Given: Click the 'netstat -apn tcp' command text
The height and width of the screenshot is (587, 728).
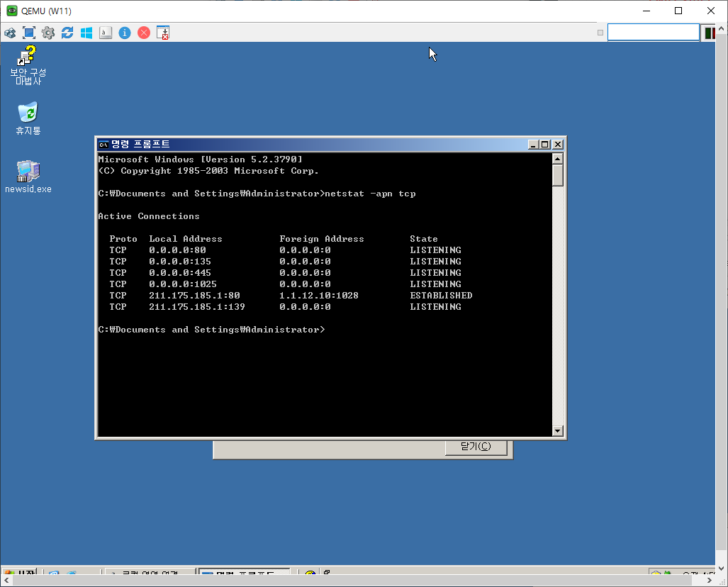Looking at the screenshot, I should pos(370,194).
